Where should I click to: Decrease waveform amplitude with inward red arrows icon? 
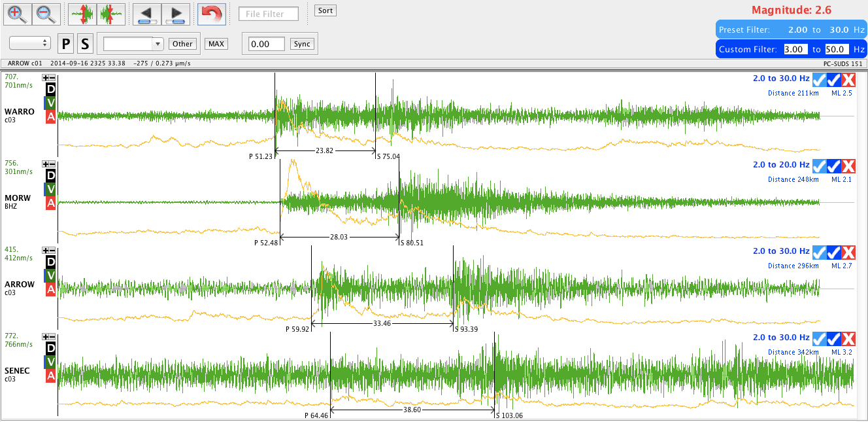point(110,14)
